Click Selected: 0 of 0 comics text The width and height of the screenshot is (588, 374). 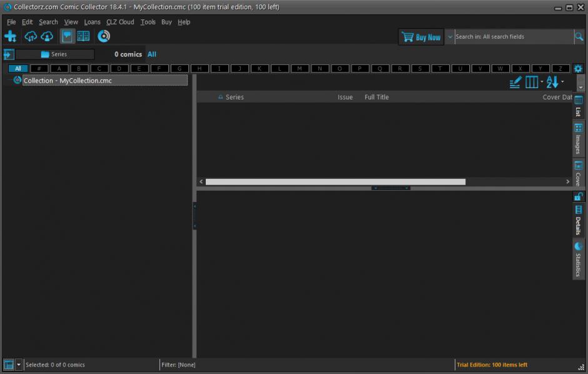[55, 365]
